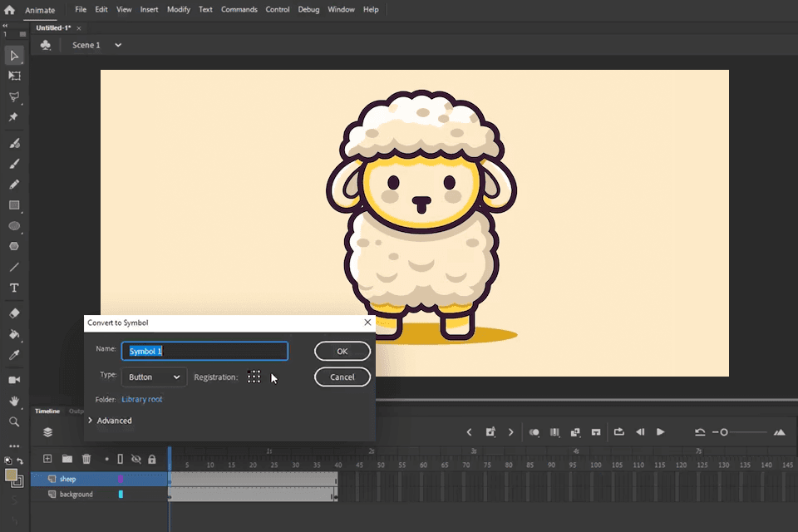Toggle visibility for all layers
Screen dimensions: 798x532
click(x=136, y=459)
